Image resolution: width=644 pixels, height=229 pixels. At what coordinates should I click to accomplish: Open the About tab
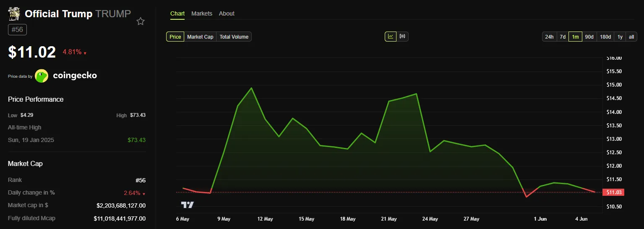point(227,13)
